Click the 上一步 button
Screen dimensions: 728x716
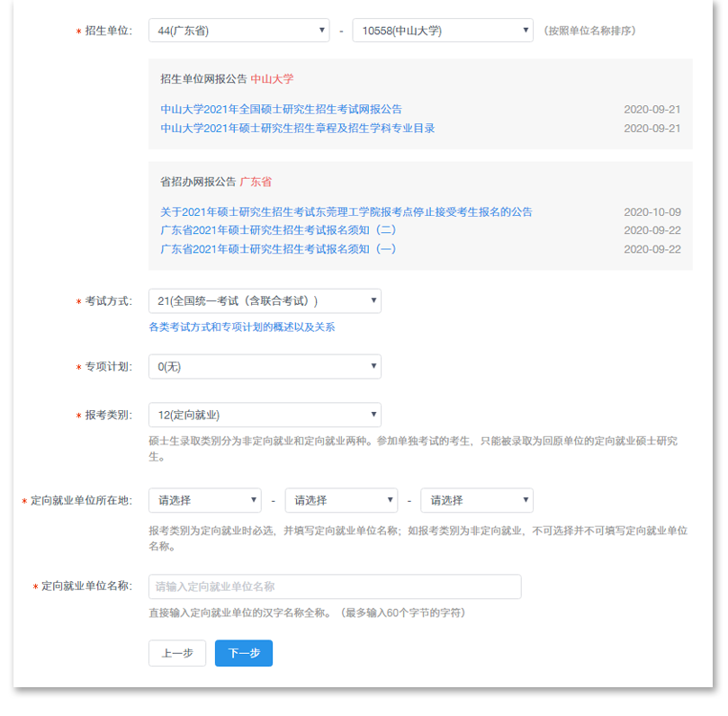pyautogui.click(x=176, y=653)
